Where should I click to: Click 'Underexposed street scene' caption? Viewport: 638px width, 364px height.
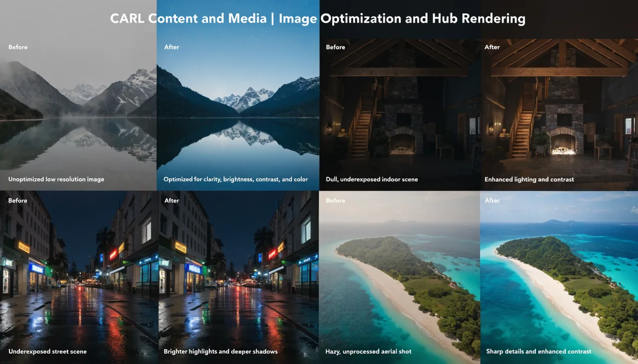[x=47, y=352]
